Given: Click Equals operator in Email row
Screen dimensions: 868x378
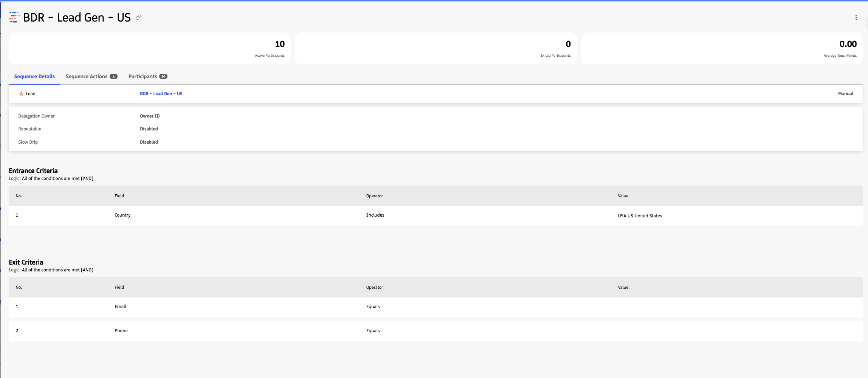Looking at the screenshot, I should click(373, 307).
